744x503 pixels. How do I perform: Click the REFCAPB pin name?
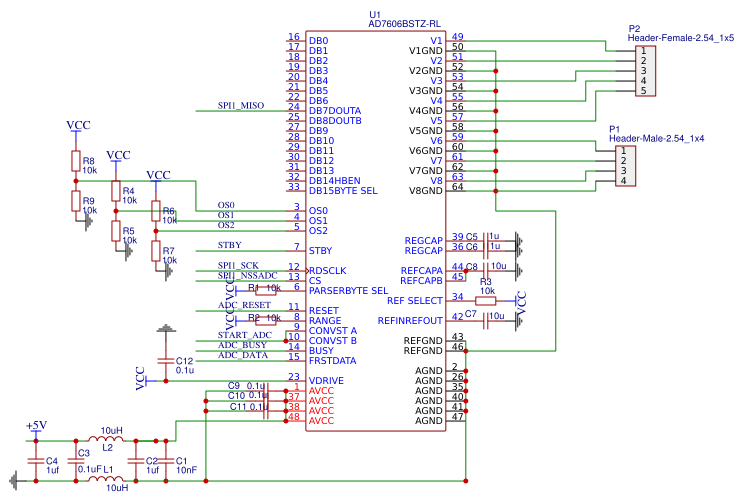coord(421,281)
